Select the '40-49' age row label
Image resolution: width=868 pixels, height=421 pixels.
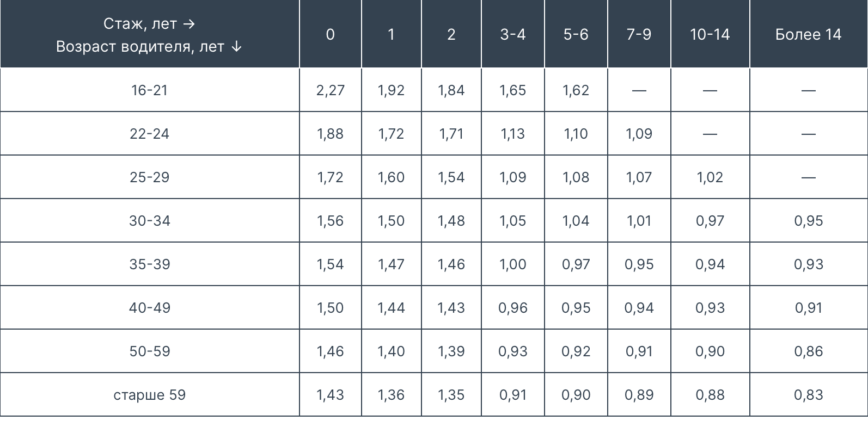coord(149,308)
